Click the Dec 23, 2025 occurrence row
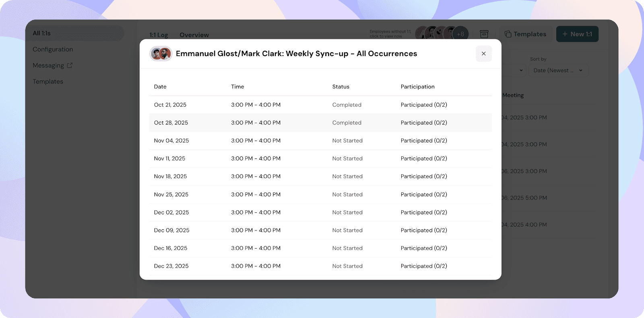644x318 pixels. click(320, 266)
